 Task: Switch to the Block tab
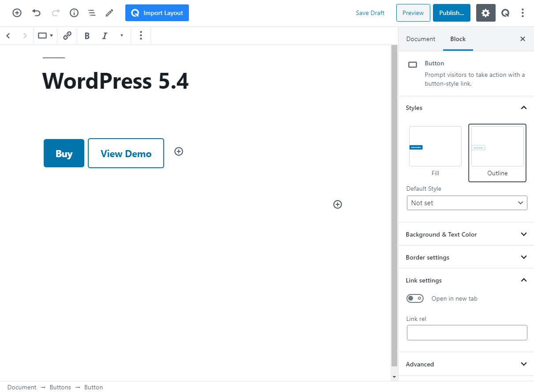point(458,39)
